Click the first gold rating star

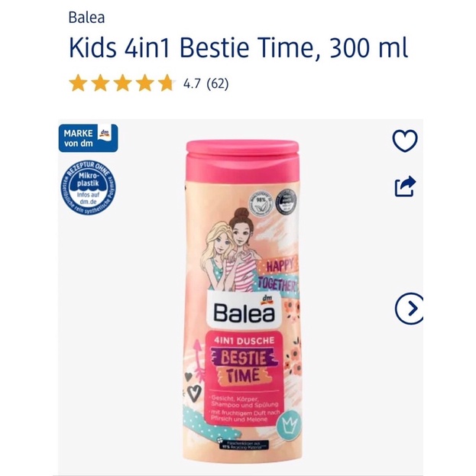[78, 83]
